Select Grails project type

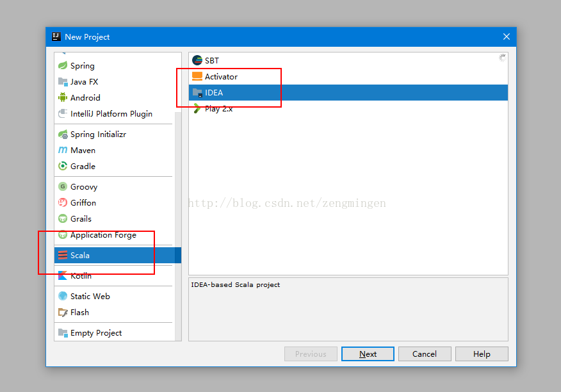(x=115, y=218)
